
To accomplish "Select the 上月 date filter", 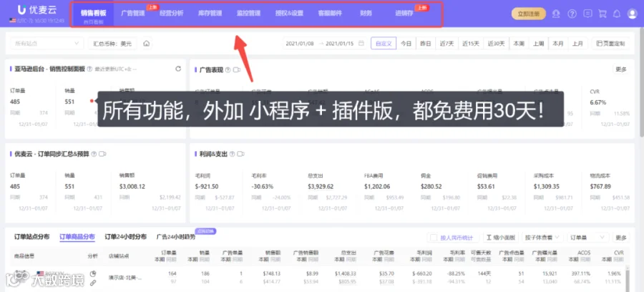I will 577,43.
